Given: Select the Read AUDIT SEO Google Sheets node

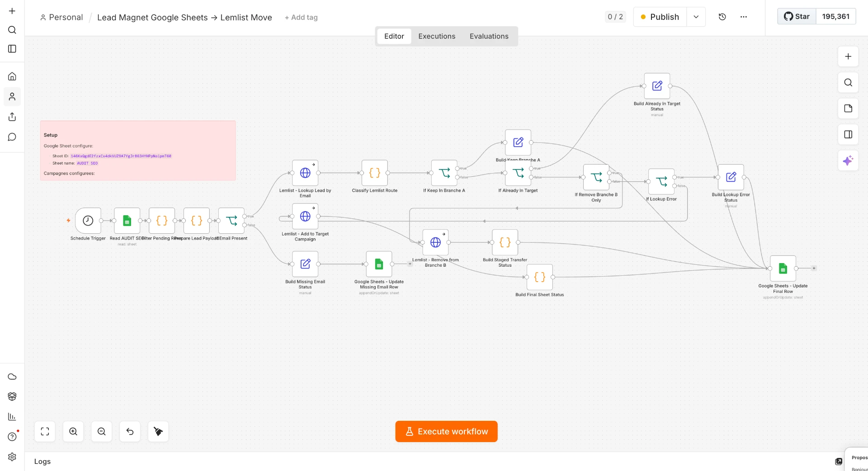Looking at the screenshot, I should coord(127,221).
